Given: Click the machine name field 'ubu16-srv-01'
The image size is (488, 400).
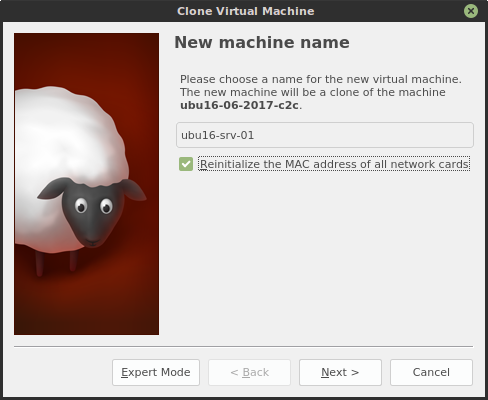Looking at the screenshot, I should point(325,135).
